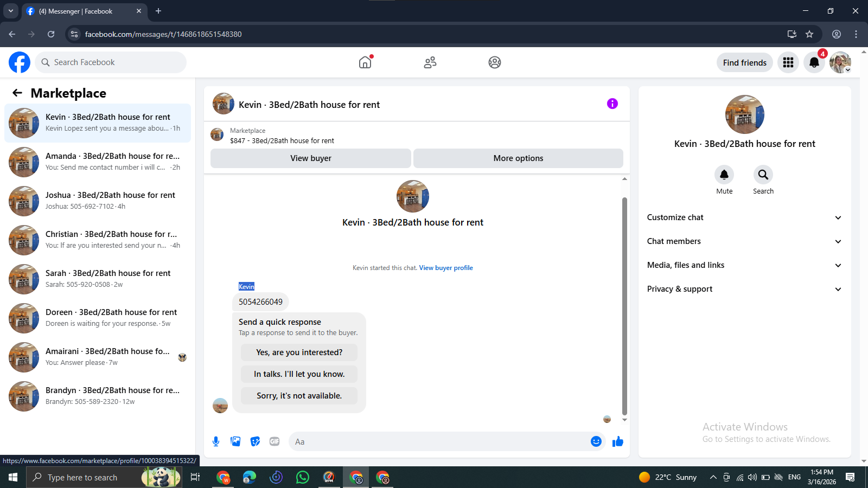
Task: Click the More options button
Action: point(518,158)
